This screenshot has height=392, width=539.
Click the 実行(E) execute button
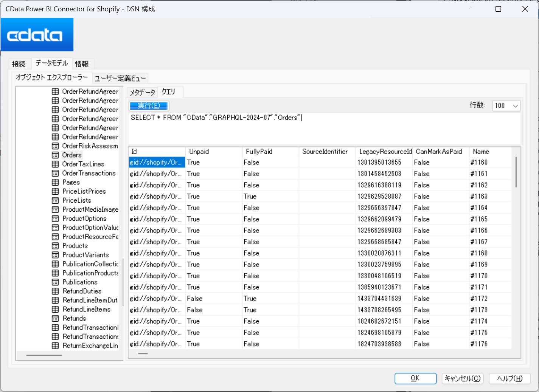click(x=149, y=106)
